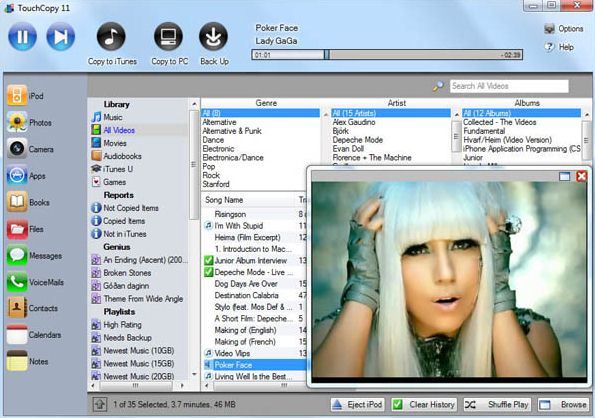Screen dimensions: 595x418
Task: Click the Shuffle Play button
Action: (x=497, y=405)
